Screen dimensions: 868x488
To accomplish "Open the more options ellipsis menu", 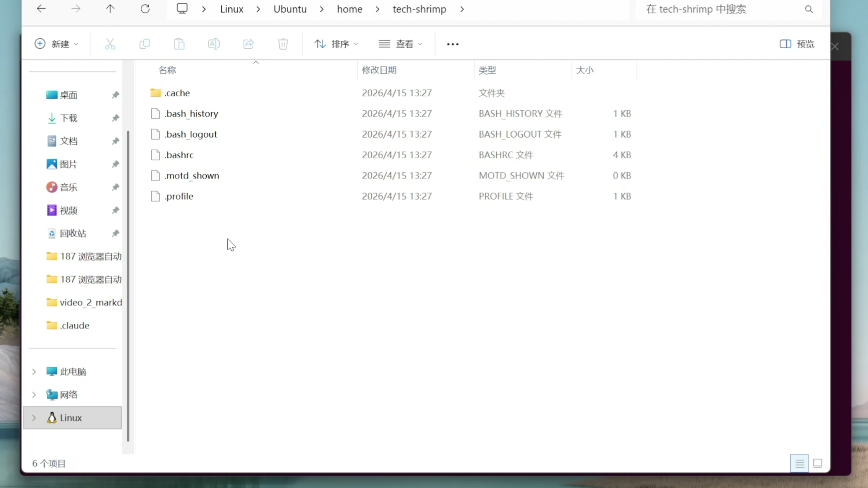I will [x=453, y=44].
